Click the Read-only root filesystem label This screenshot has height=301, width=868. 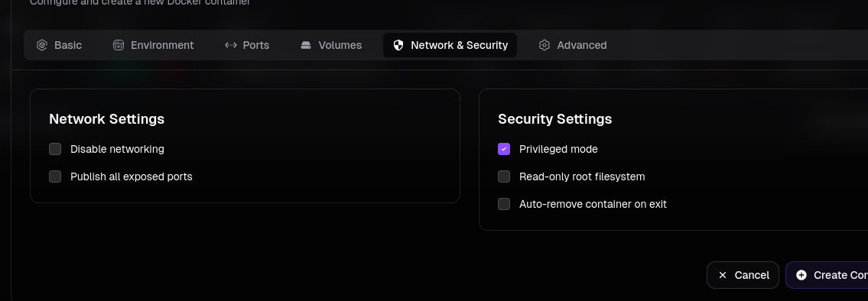click(582, 176)
